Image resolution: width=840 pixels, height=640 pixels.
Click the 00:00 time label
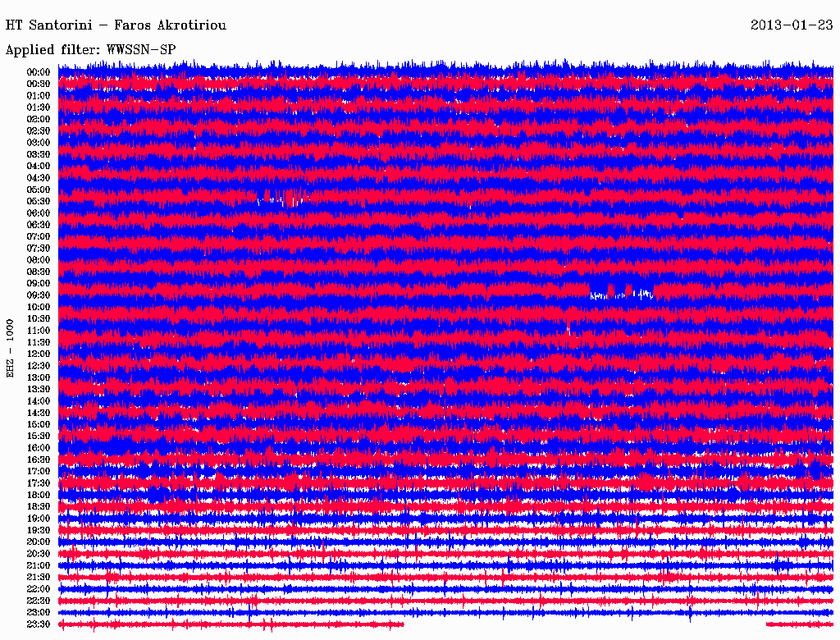(x=39, y=72)
